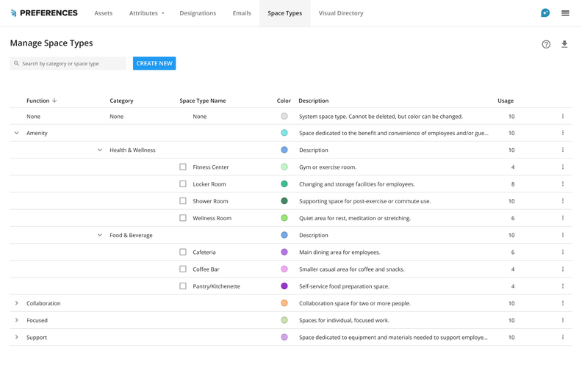
Task: Click the Preferences logo icon
Action: [13, 13]
